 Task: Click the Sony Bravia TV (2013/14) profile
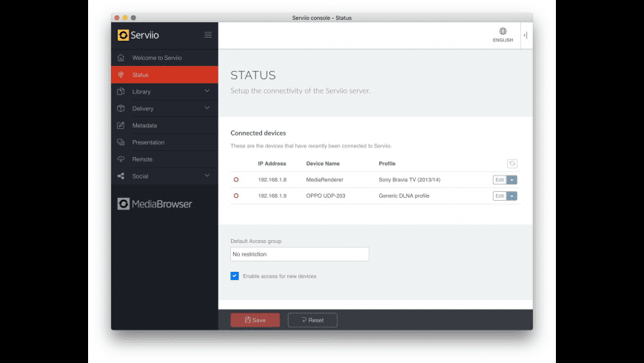pyautogui.click(x=409, y=180)
